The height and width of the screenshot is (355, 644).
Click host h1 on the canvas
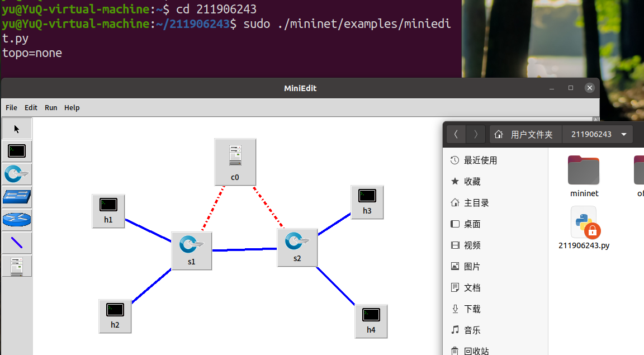point(108,211)
